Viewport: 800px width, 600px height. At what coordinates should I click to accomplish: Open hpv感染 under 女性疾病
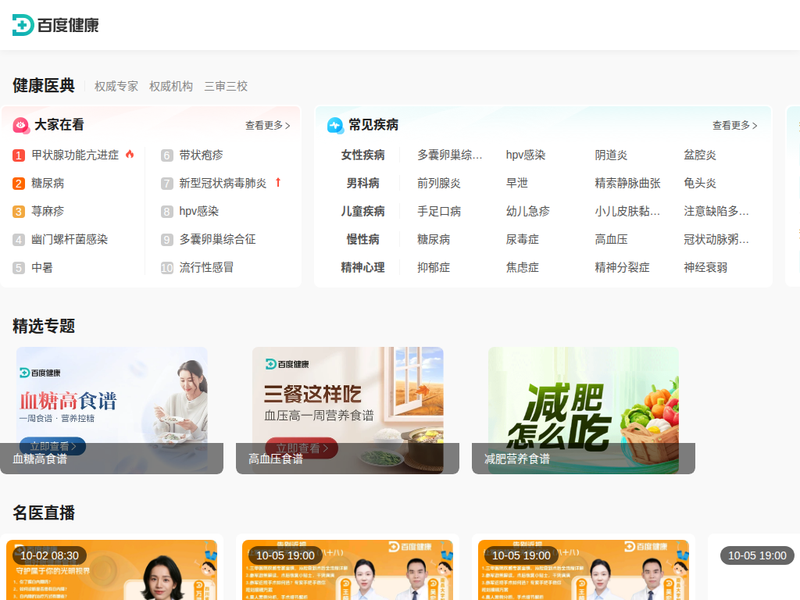coord(526,155)
